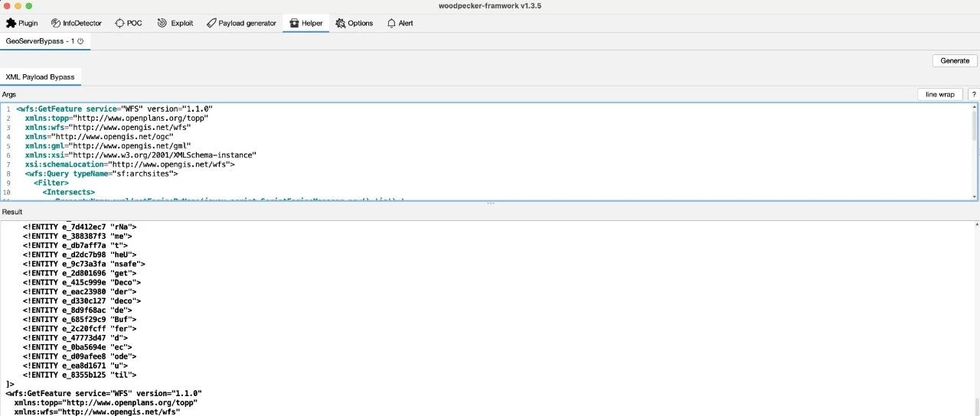Click the <Intersects> line in Args
980x416 pixels.
coord(68,192)
